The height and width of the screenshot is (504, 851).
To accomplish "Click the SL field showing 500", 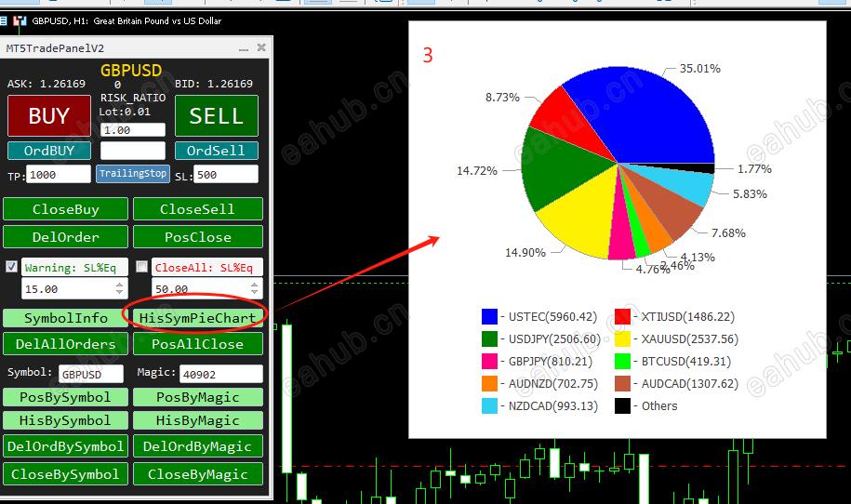I will (226, 175).
